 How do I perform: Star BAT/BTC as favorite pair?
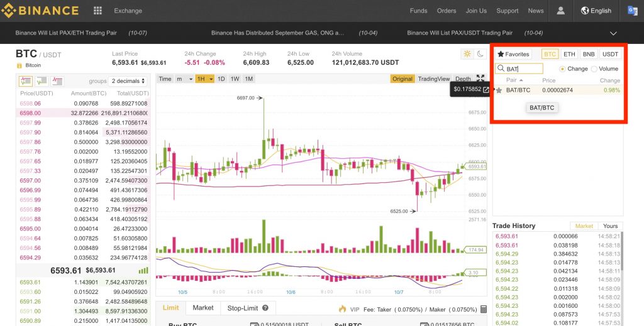499,90
